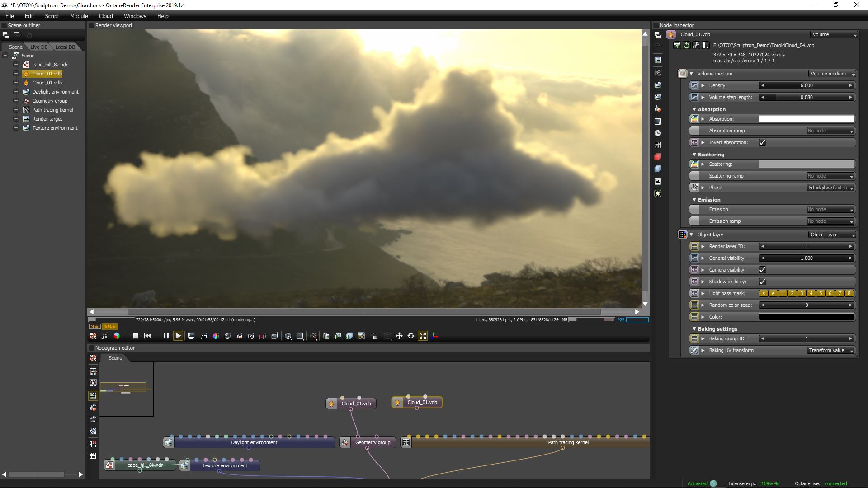Open the Script menu

click(x=52, y=16)
